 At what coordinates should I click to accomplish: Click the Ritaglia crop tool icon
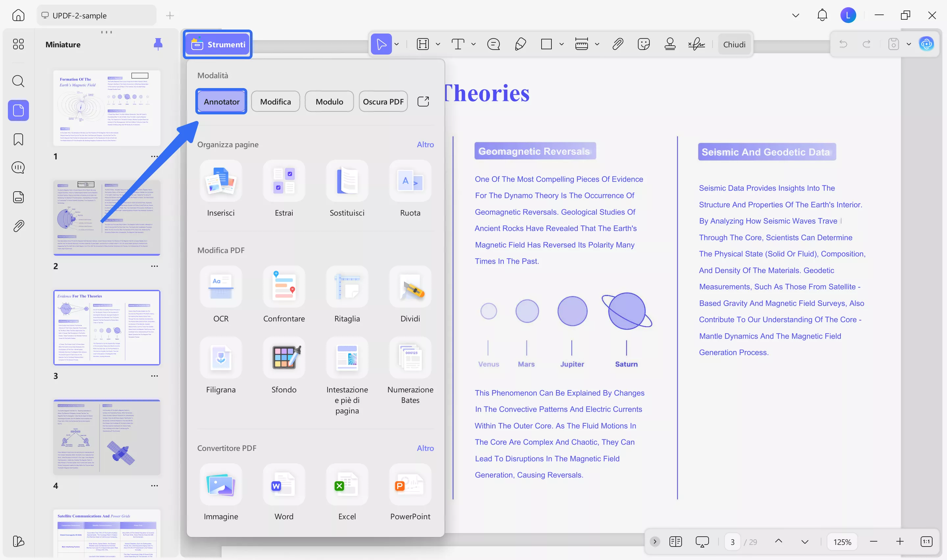pyautogui.click(x=347, y=287)
